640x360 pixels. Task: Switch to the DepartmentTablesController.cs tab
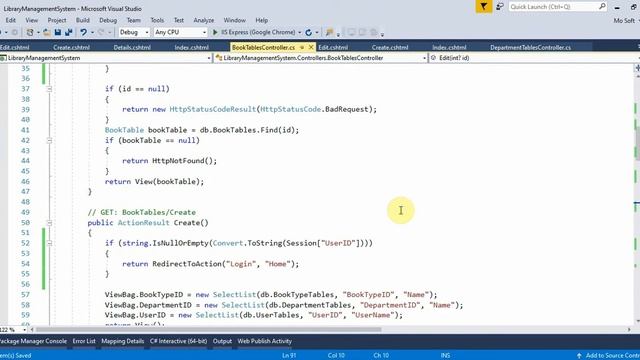pyautogui.click(x=530, y=47)
